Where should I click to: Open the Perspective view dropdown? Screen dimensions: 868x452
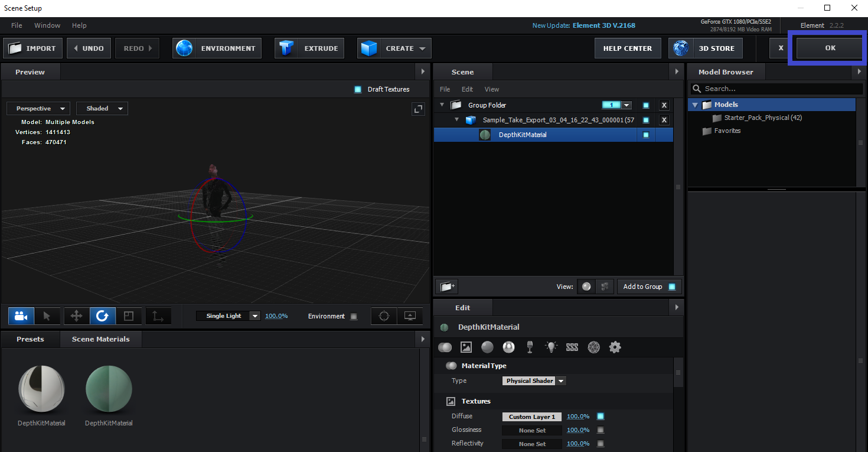click(x=38, y=109)
